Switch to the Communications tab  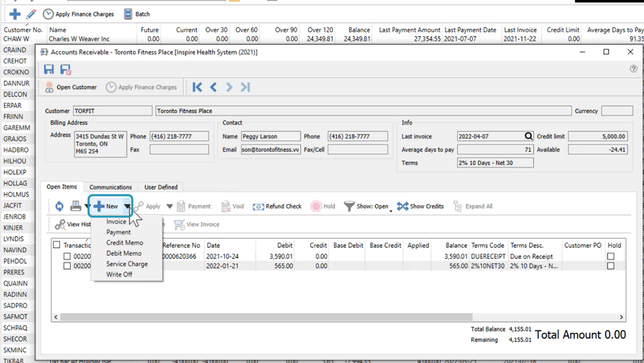pos(110,187)
